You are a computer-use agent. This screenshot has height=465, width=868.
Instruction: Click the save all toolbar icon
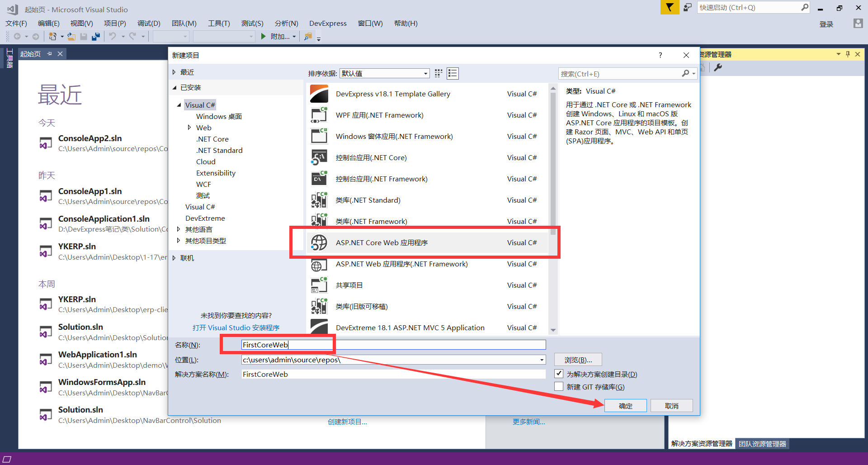click(96, 37)
